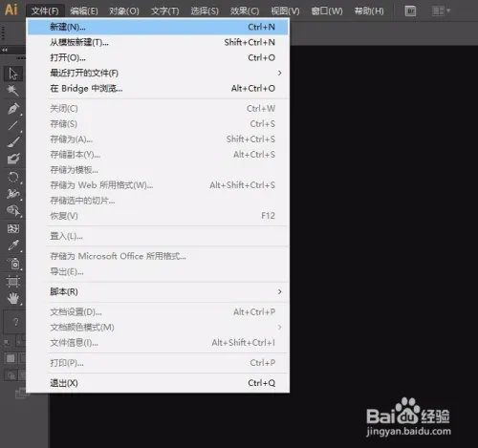Screen dimensions: 478x448
Task: Click the Default Fill and Stroke icon
Action: [7, 343]
